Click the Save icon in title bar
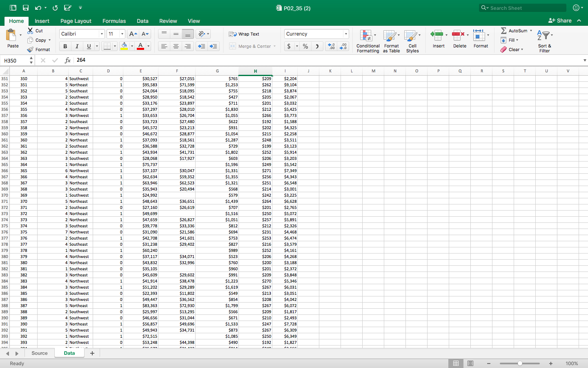Screen dimensions: 588x368 (x=26, y=8)
